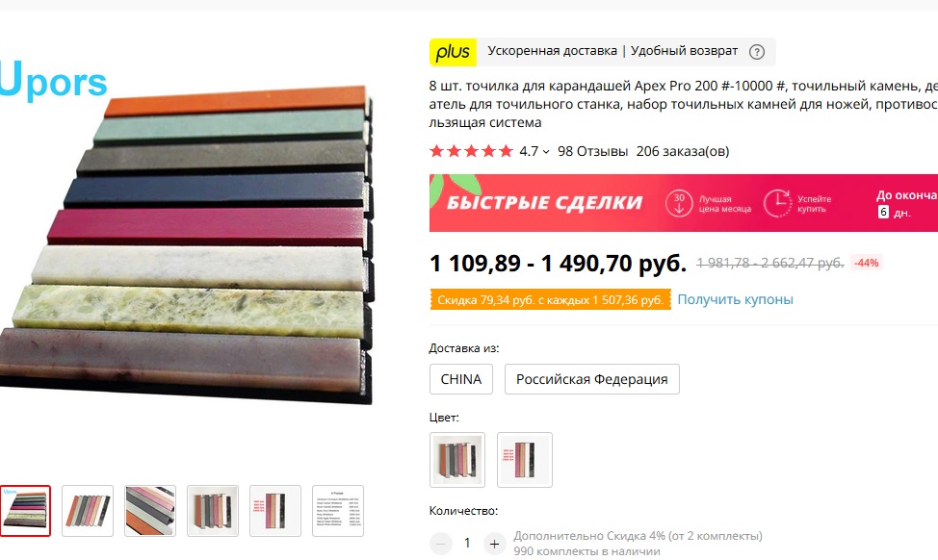View the specification sheet thumbnail
This screenshot has width=938, height=560.
(338, 511)
